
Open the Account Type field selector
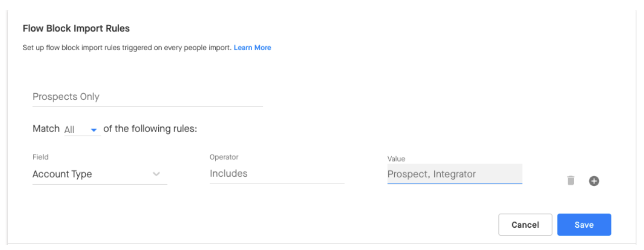tap(100, 174)
